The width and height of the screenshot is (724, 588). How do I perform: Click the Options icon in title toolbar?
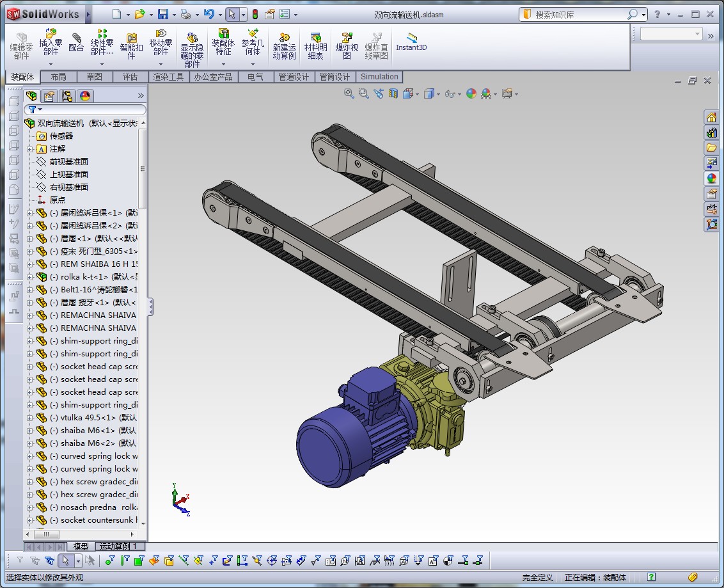pos(285,14)
